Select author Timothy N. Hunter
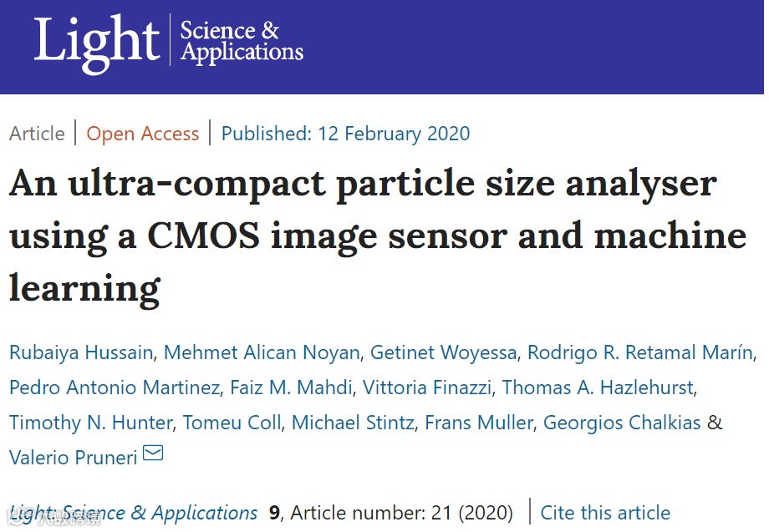This screenshot has height=532, width=769. pos(90,423)
